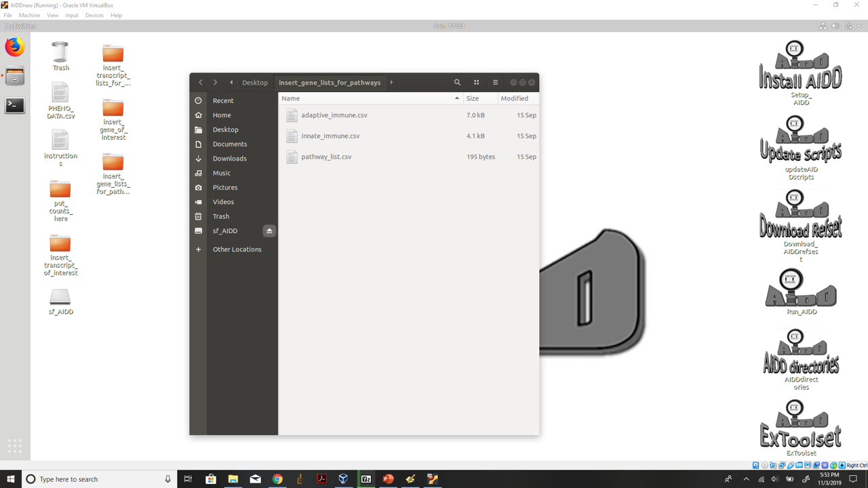Navigate to Desktop in the path bar
The width and height of the screenshot is (868, 488).
(255, 82)
